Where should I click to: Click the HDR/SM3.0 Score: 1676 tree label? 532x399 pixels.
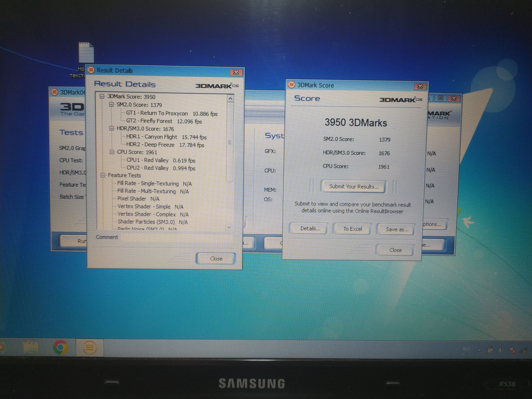[145, 129]
